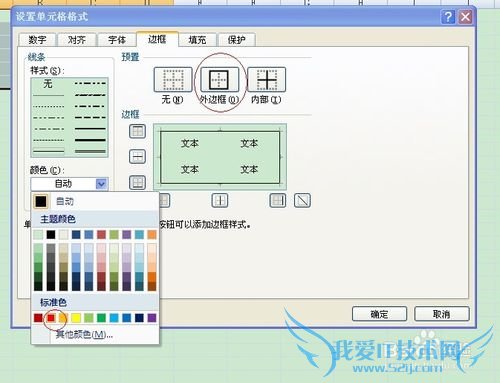
Task: Pick standard orange in 标准色 row
Action: point(63,318)
